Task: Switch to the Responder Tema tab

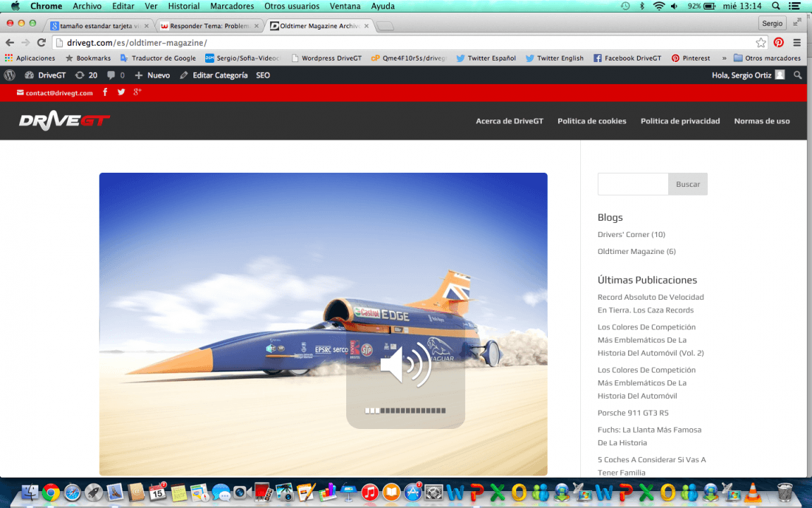Action: [208, 26]
